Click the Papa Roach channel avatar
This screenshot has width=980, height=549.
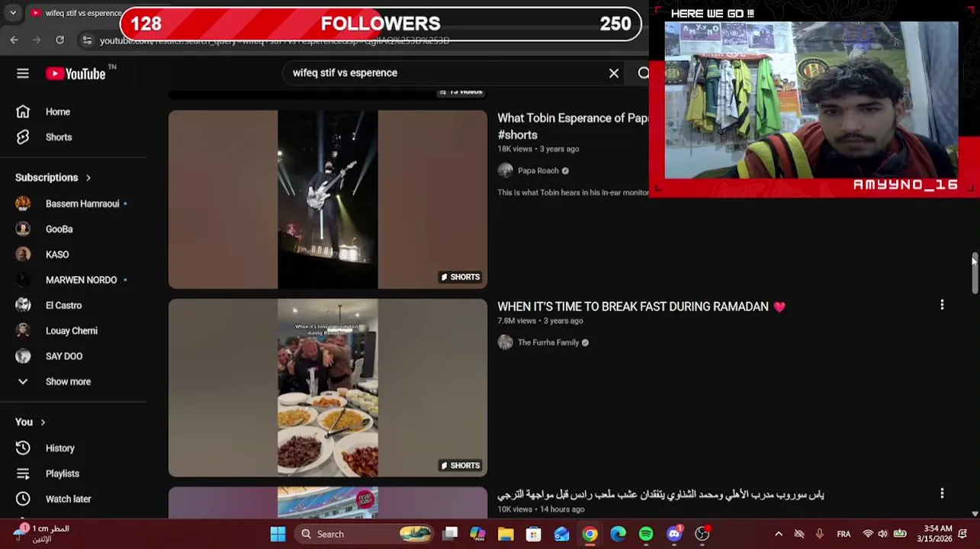(506, 171)
